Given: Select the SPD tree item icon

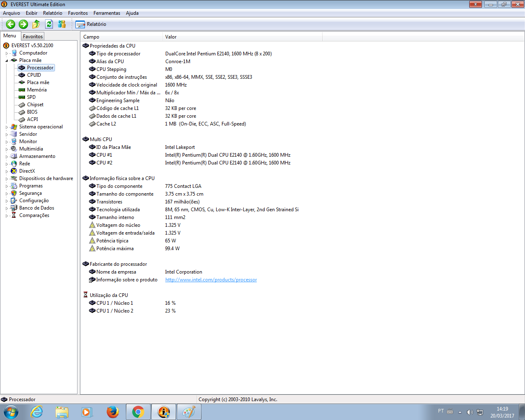Looking at the screenshot, I should point(22,97).
